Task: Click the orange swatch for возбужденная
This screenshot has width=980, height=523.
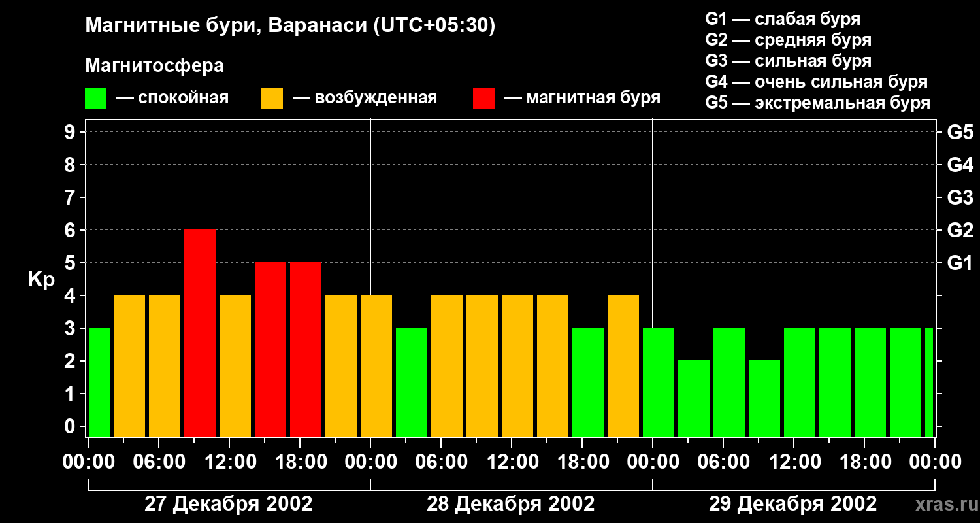Action: pyautogui.click(x=272, y=99)
